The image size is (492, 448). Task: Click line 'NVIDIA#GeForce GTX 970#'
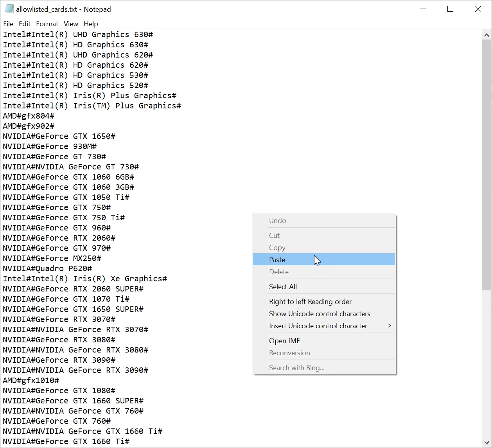point(57,248)
